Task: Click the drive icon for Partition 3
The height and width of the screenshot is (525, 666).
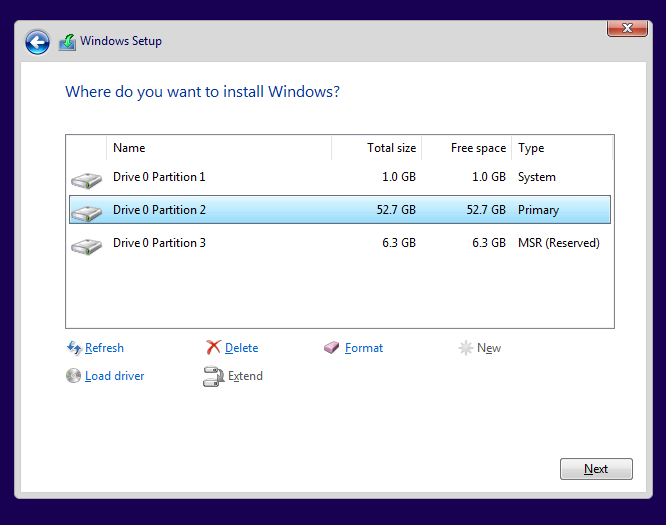Action: [87, 246]
